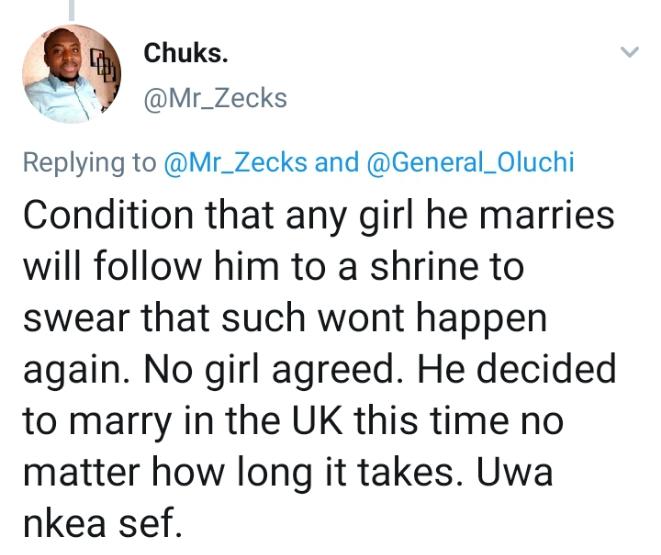Click the phrase "No girl agreed."

click(x=247, y=371)
